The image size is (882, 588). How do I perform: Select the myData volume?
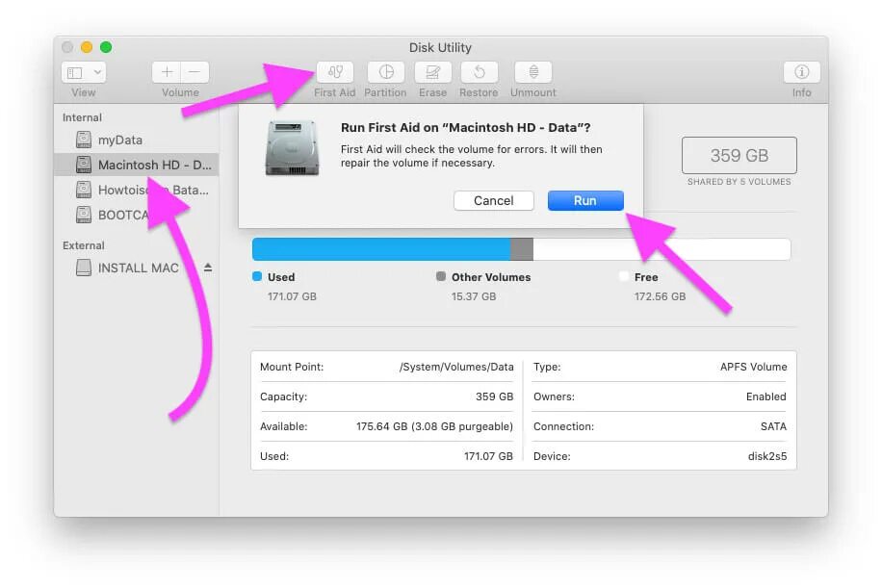click(x=136, y=140)
